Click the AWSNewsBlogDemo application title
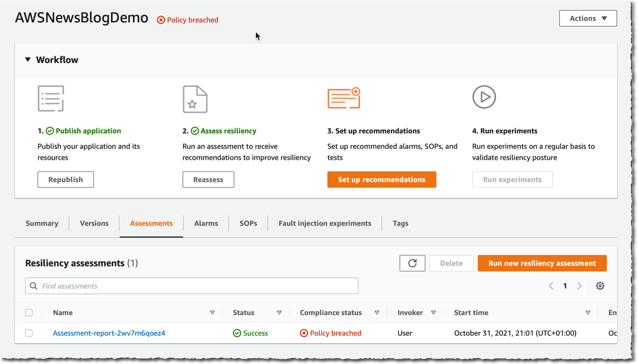638x364 pixels. tap(81, 18)
